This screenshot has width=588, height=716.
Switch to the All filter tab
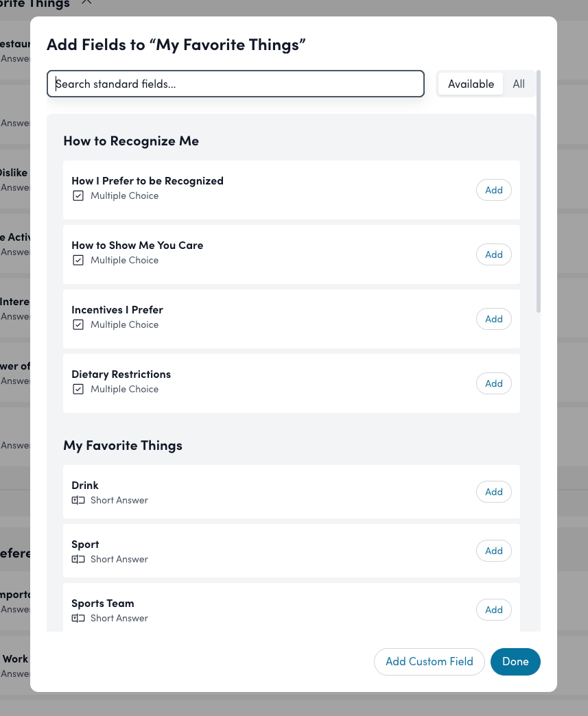click(x=519, y=84)
